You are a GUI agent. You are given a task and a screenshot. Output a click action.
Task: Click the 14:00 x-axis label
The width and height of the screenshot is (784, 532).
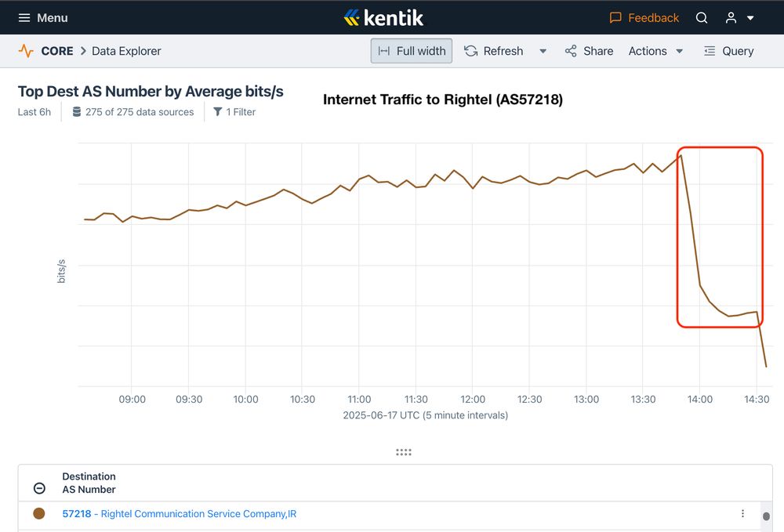699,399
